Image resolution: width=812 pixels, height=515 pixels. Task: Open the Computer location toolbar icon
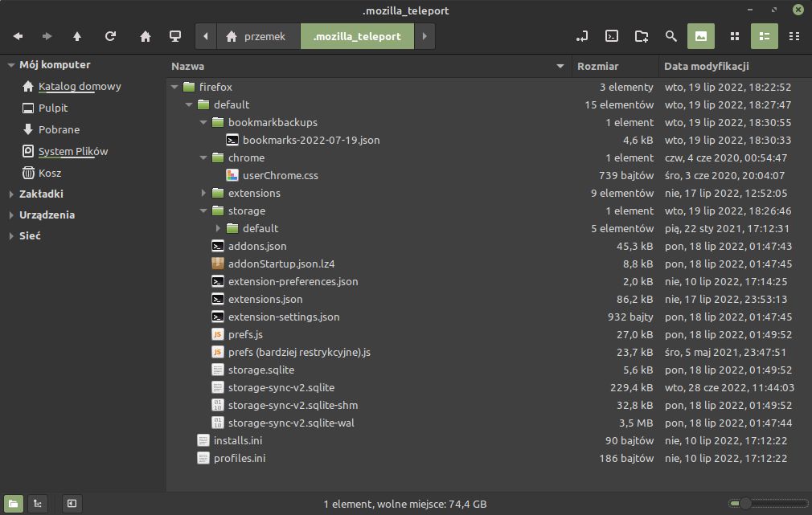click(x=175, y=36)
